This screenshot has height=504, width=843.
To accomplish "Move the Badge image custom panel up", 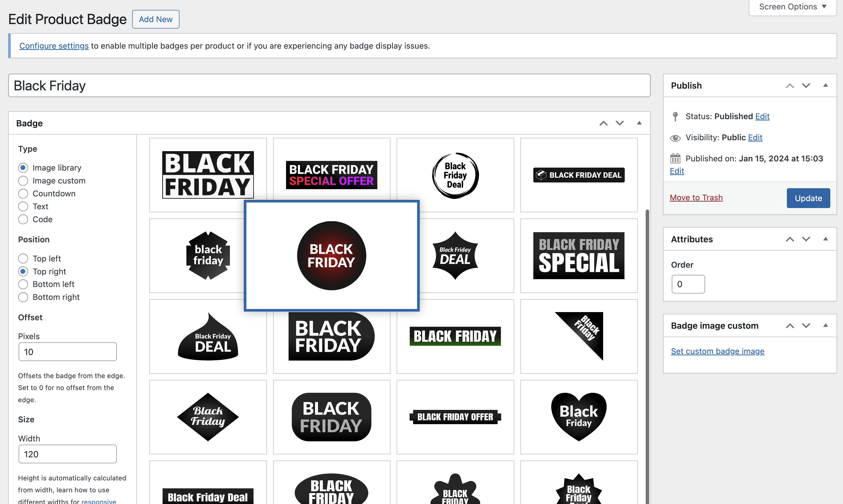I will [790, 325].
